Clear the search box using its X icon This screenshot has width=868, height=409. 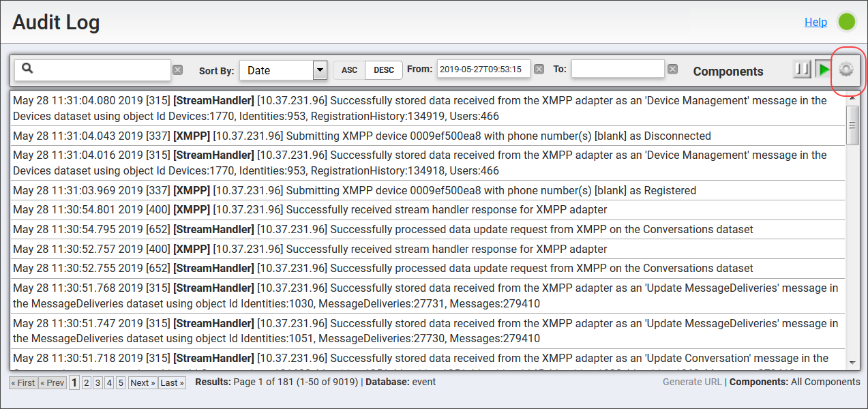(x=177, y=69)
